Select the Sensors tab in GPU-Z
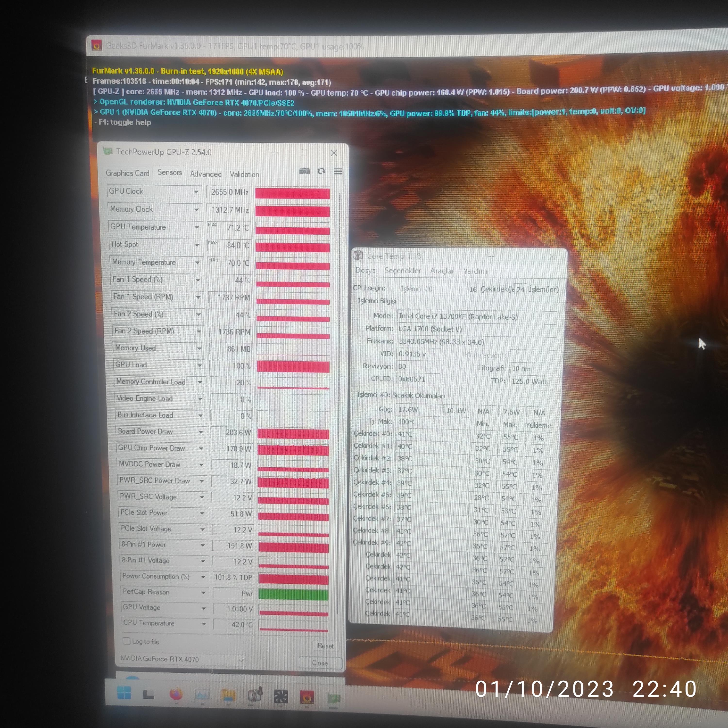This screenshot has width=728, height=728. (x=170, y=172)
